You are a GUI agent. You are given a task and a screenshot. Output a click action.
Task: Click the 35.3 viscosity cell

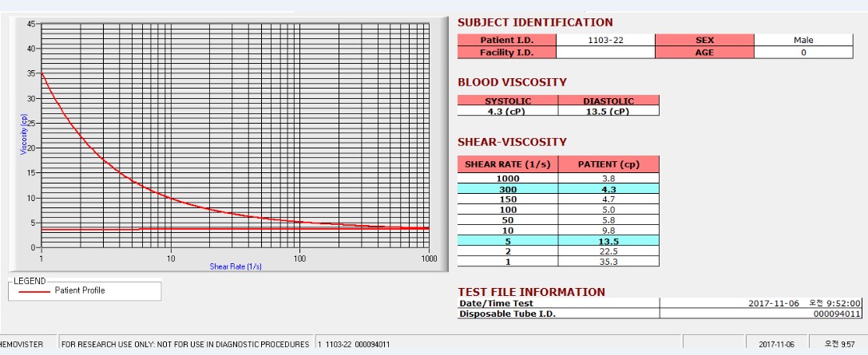(x=608, y=262)
